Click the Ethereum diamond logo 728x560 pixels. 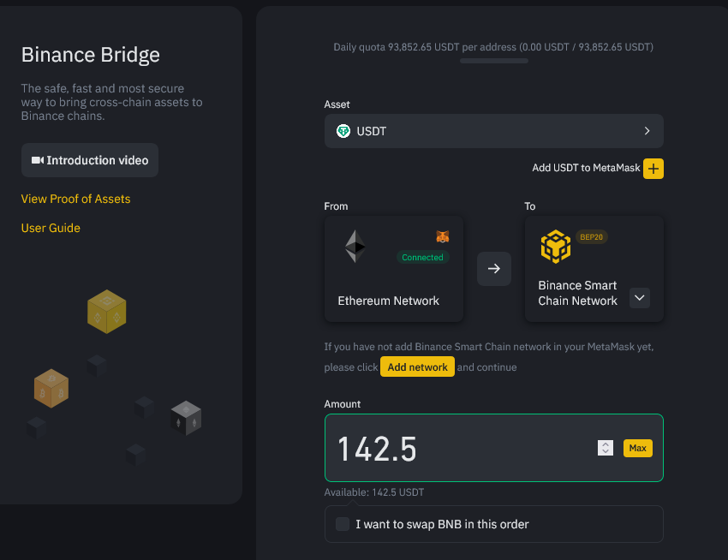[x=355, y=246]
